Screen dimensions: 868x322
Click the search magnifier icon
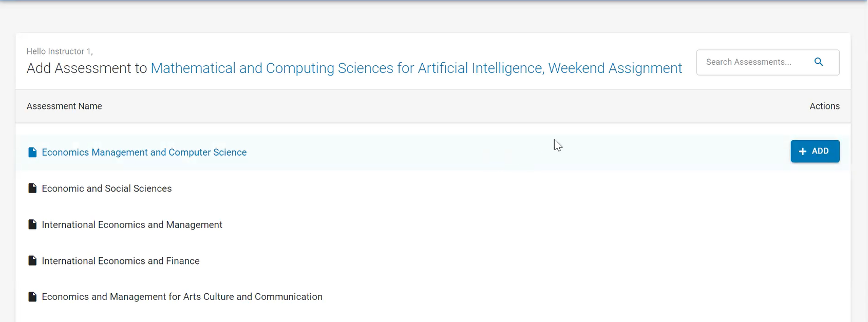click(819, 62)
